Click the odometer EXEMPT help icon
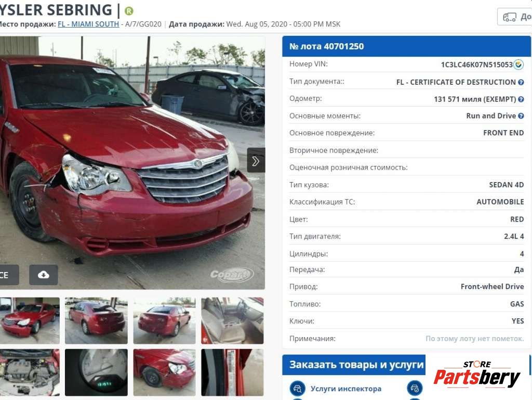The width and height of the screenshot is (532, 400). [521, 99]
